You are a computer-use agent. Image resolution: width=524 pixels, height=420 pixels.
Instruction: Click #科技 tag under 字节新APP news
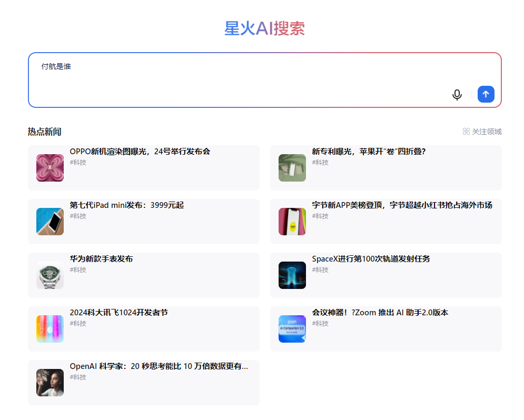320,216
